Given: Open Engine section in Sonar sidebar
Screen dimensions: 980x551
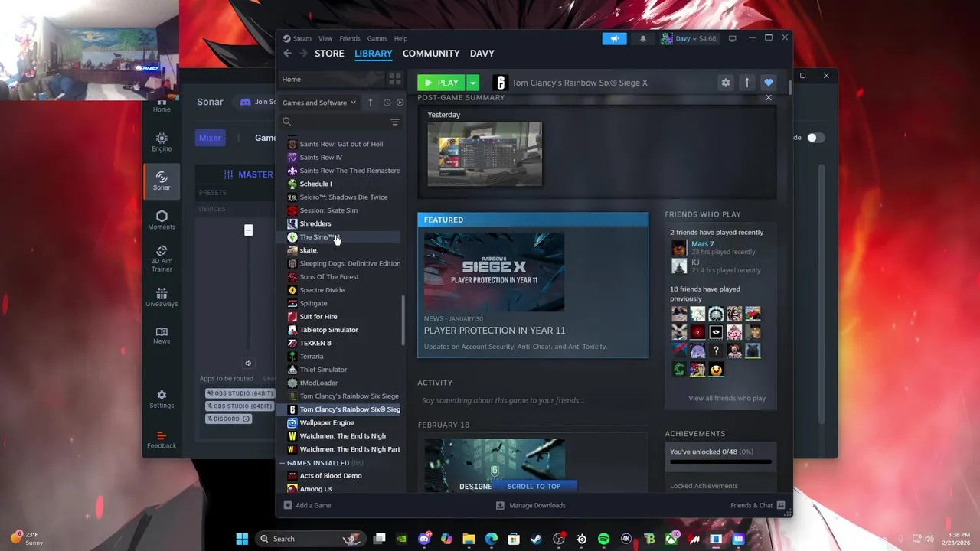Looking at the screenshot, I should tap(162, 142).
